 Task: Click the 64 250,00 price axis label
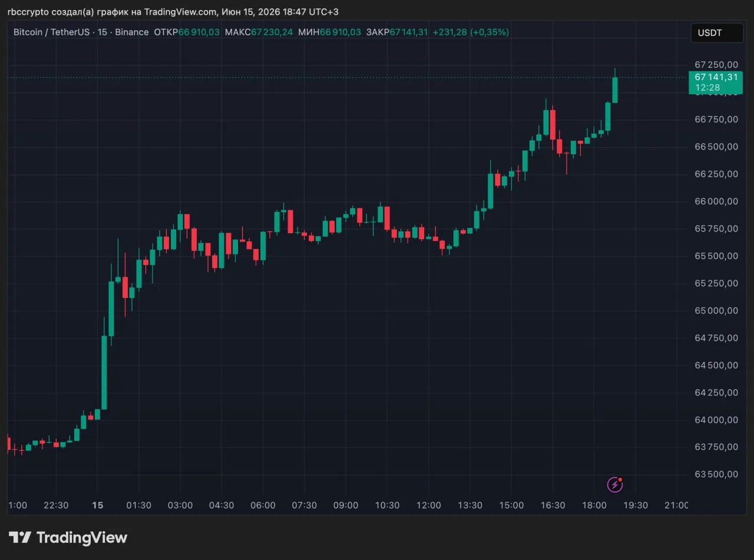click(x=716, y=393)
